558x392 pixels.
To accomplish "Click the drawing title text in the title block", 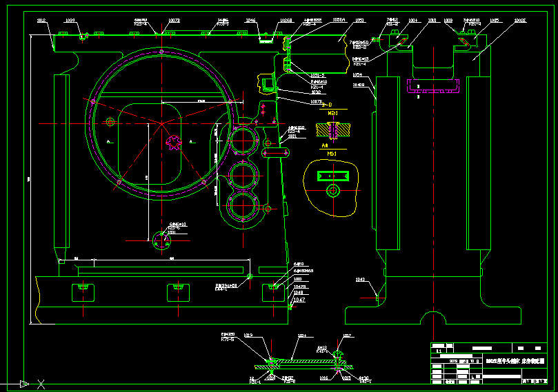I will click(x=515, y=361).
